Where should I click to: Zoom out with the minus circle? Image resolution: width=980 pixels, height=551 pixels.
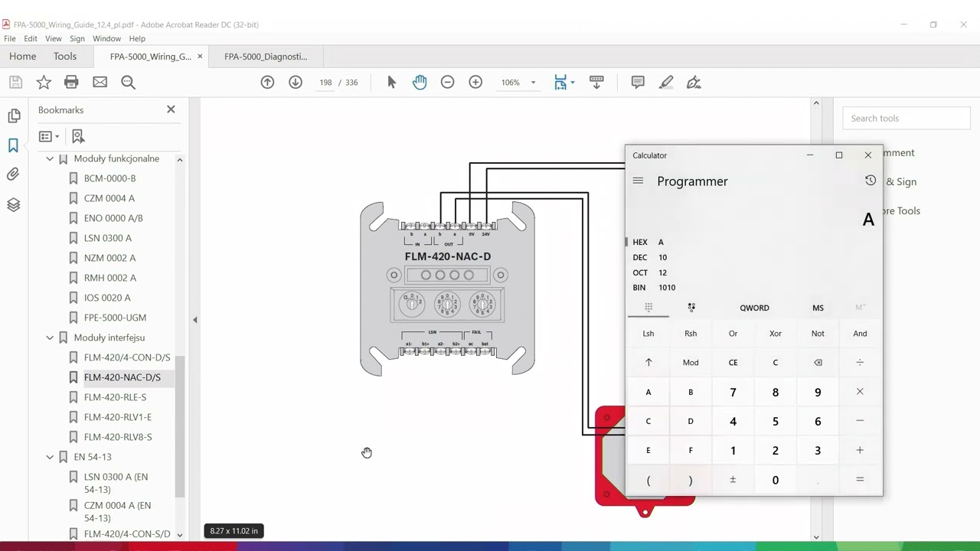(x=448, y=83)
